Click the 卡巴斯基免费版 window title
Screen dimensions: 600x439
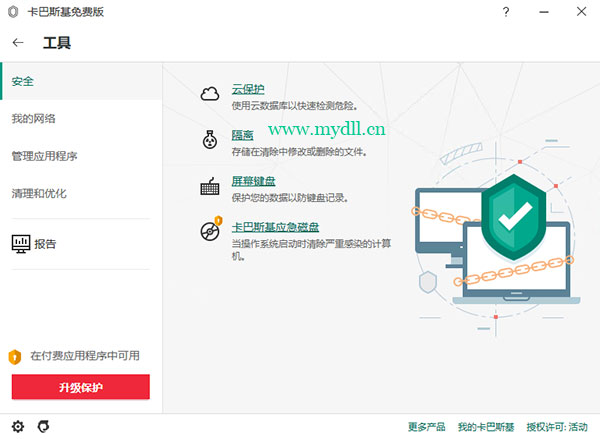66,12
